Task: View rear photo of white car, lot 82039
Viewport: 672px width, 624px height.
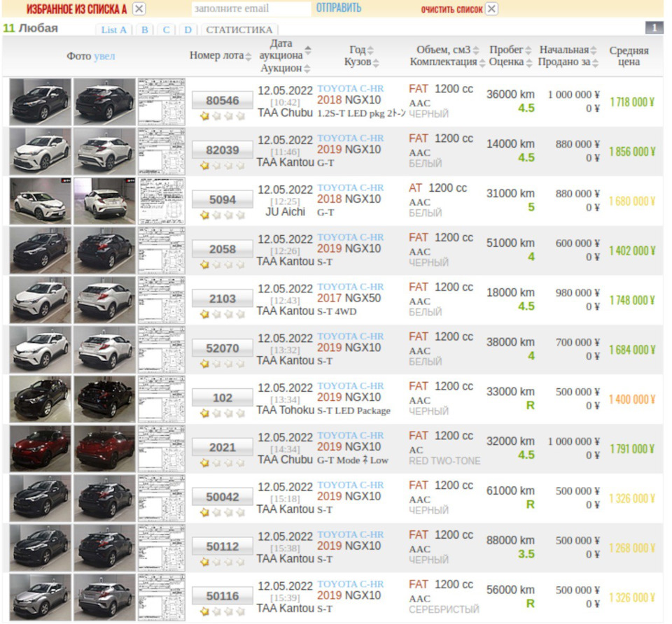Action: [x=104, y=152]
